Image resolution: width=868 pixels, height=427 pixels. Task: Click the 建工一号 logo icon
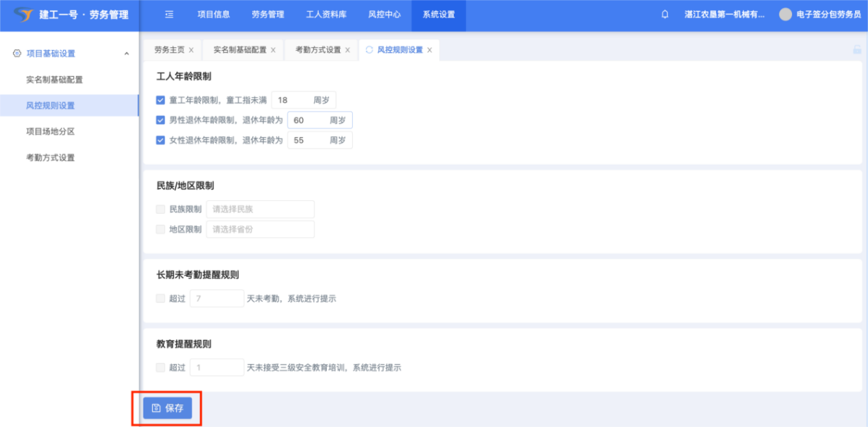[23, 14]
